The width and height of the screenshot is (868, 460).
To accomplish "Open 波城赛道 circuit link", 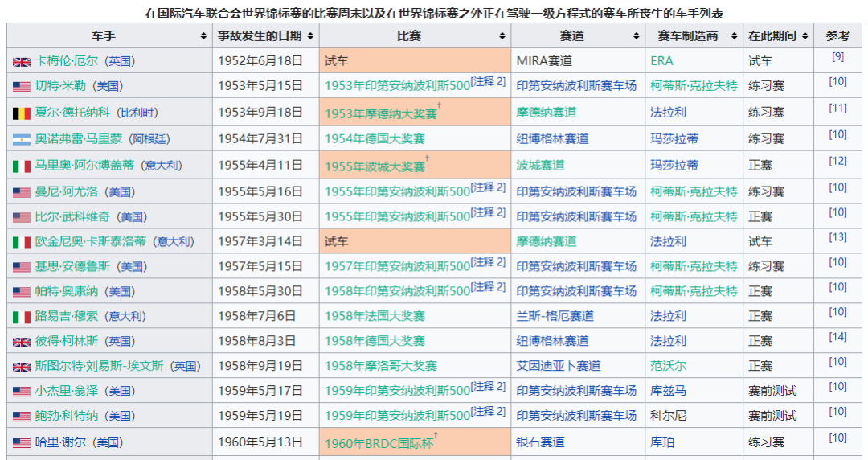I will 540,166.
